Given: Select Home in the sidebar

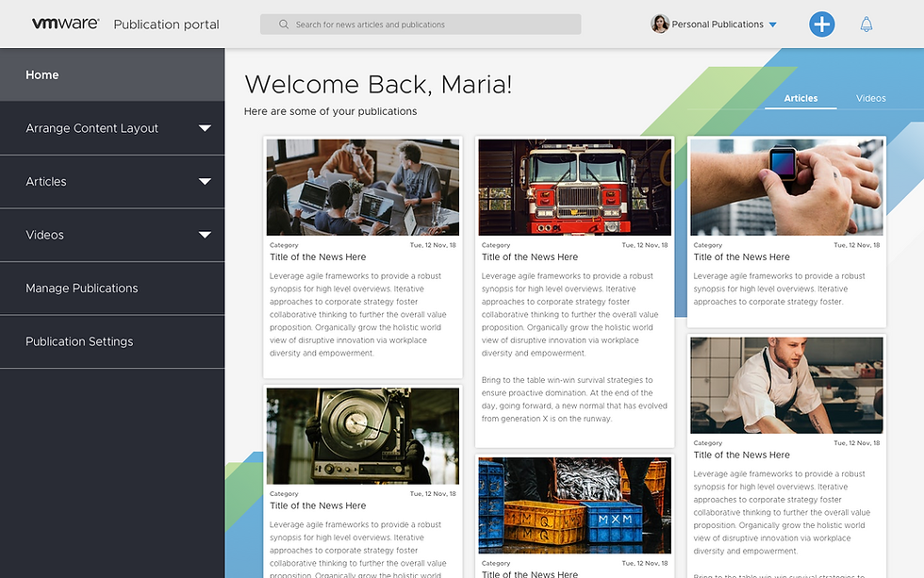Looking at the screenshot, I should (x=112, y=74).
